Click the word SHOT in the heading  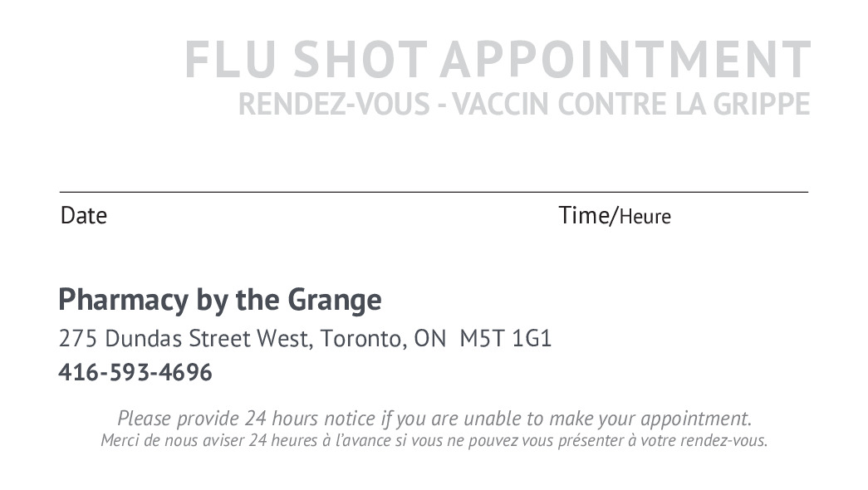click(x=359, y=60)
